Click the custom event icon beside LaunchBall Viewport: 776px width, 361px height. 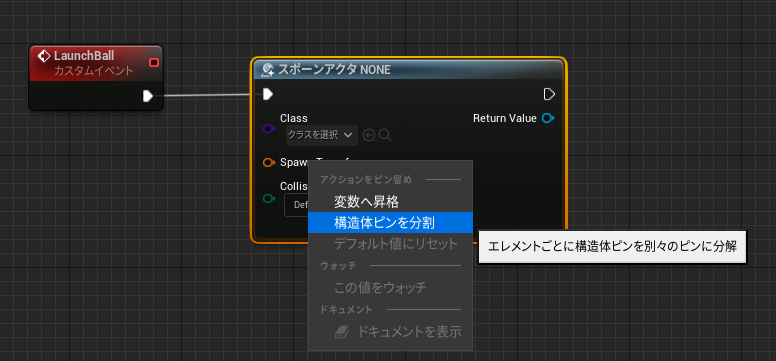tap(44, 56)
